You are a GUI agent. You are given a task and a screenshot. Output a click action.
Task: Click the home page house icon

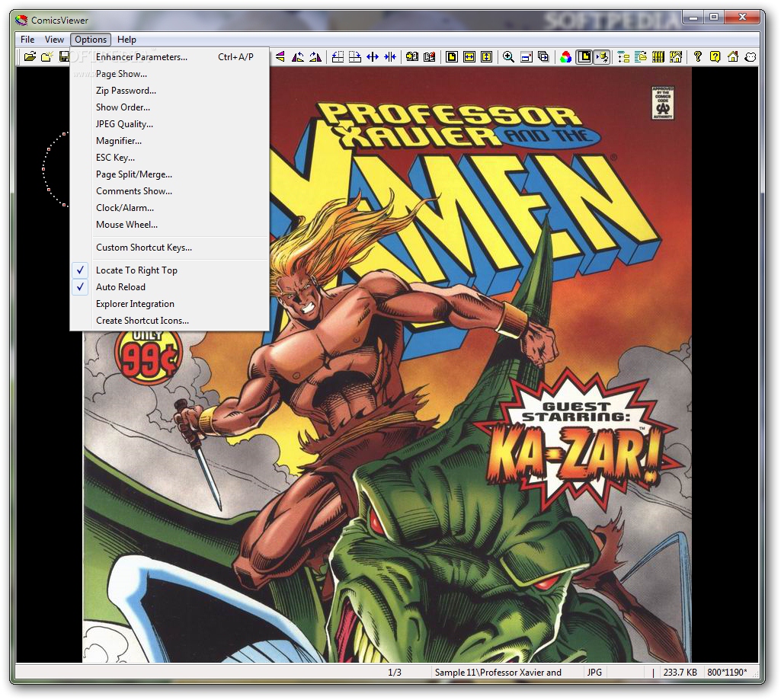click(733, 57)
